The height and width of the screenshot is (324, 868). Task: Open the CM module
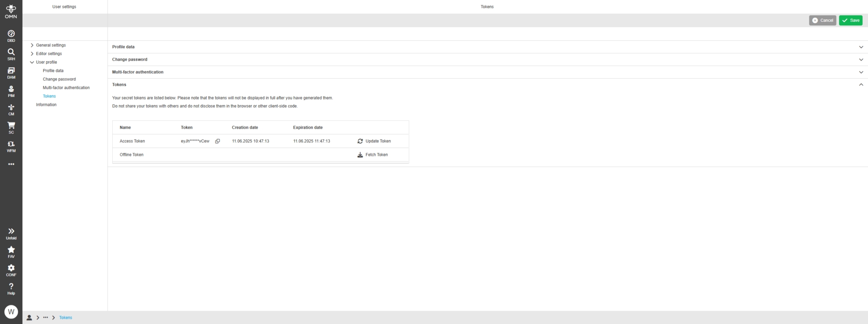[x=11, y=110]
